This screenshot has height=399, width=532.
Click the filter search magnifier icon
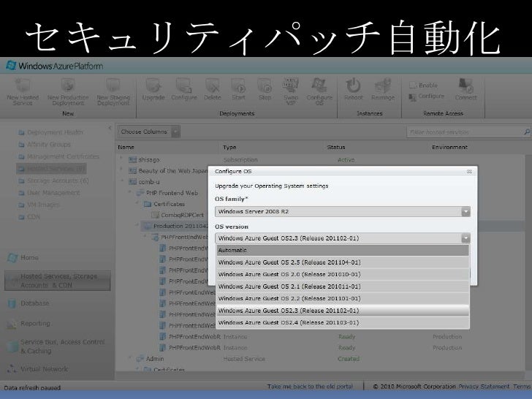[527, 132]
